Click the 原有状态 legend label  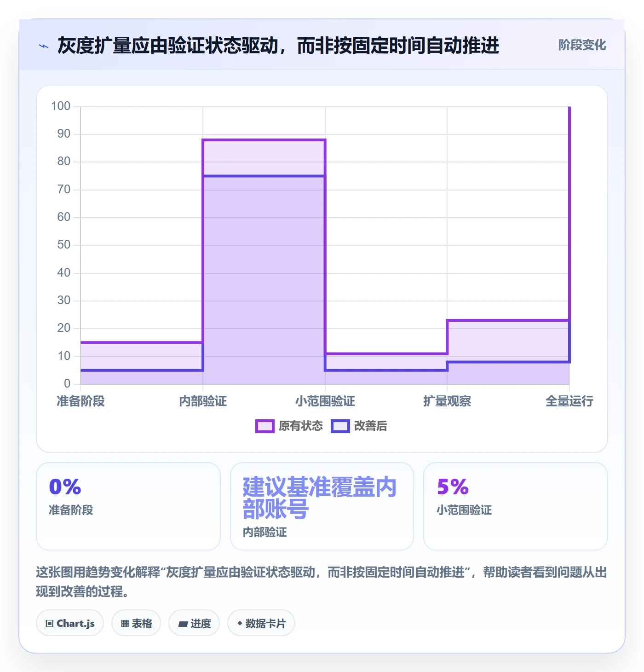pos(301,426)
